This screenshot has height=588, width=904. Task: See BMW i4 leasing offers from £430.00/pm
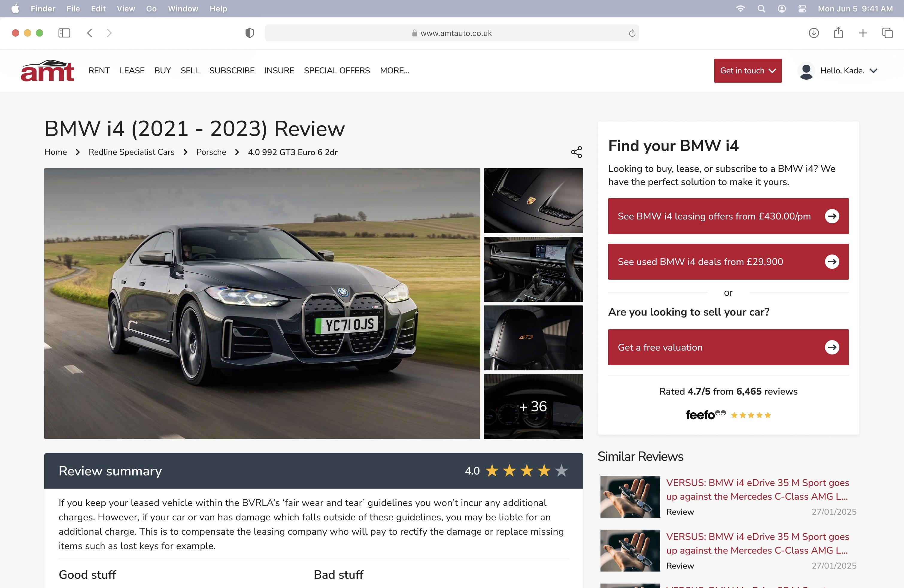click(728, 216)
